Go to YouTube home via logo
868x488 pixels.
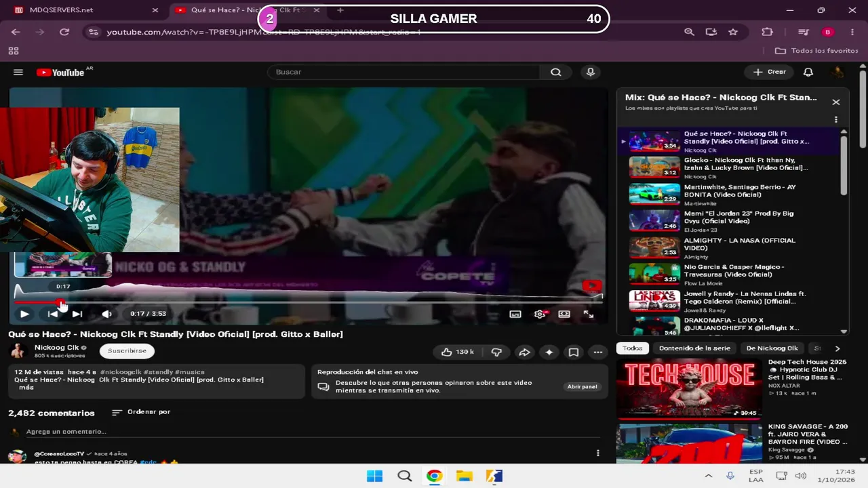[60, 73]
